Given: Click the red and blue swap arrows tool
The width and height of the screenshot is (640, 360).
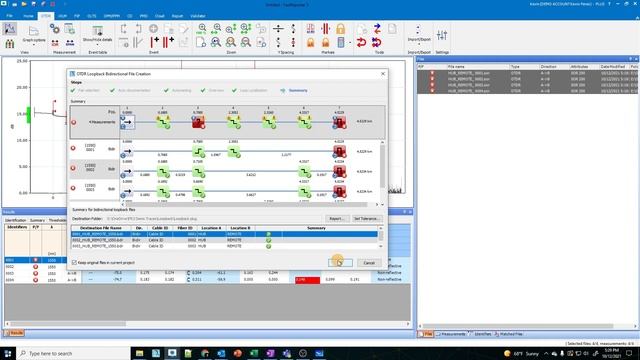Looking at the screenshot, I should (377, 29).
